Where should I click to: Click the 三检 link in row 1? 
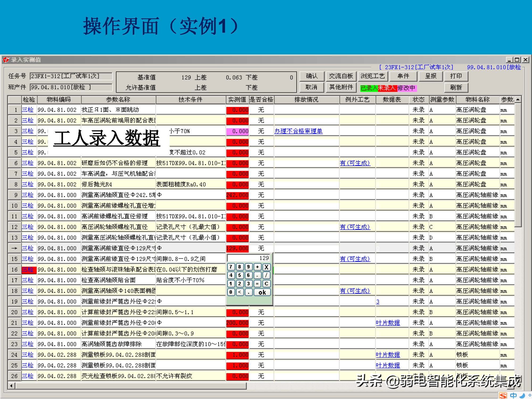point(28,110)
